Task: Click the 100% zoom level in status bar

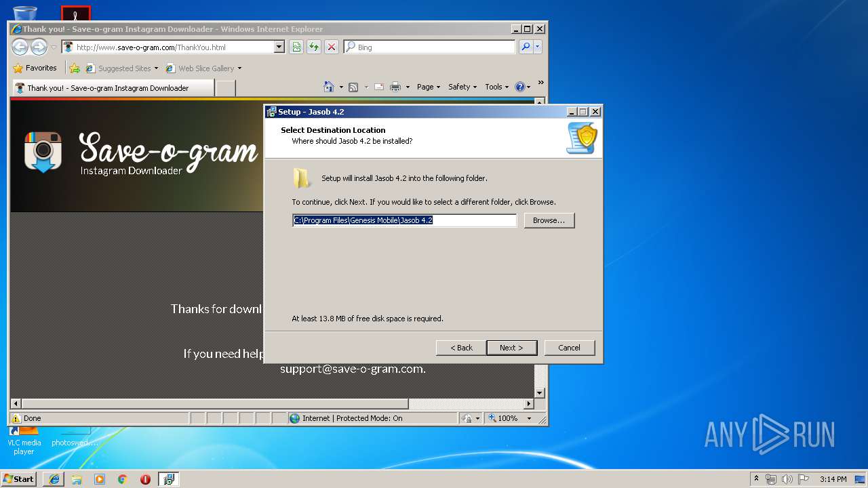Action: pos(508,418)
